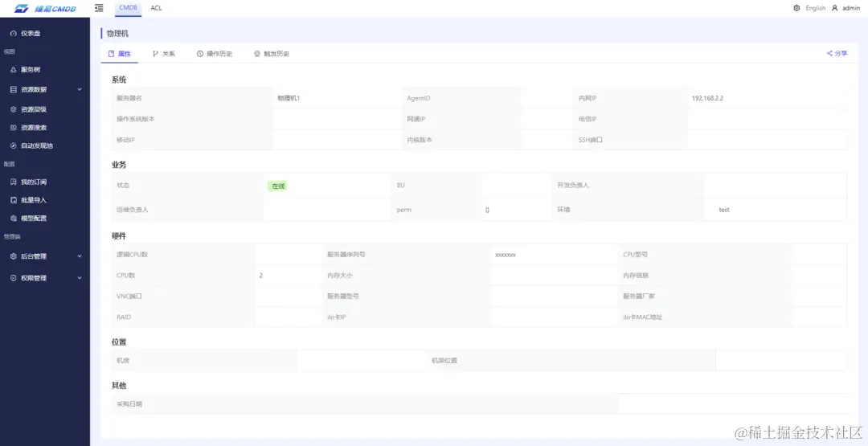Viewport: 868px width, 446px height.
Task: Click the SSH端口 field label
Action: click(x=591, y=140)
